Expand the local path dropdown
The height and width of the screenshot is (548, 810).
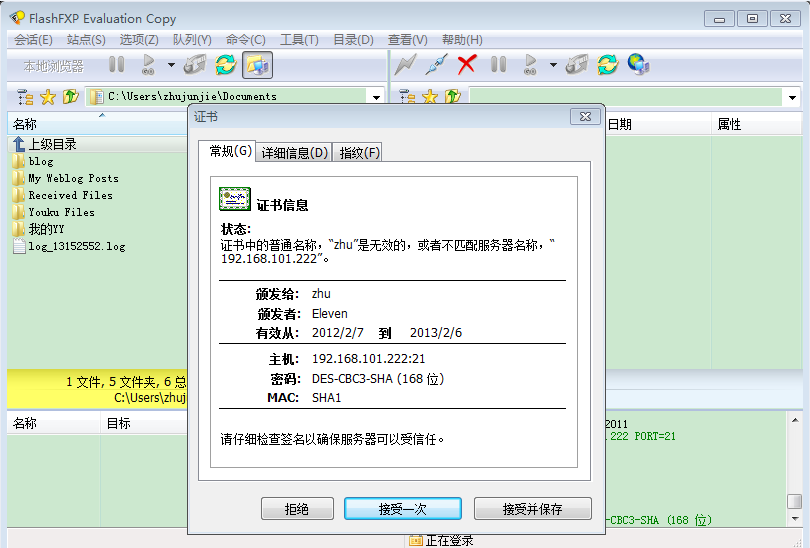(x=376, y=97)
